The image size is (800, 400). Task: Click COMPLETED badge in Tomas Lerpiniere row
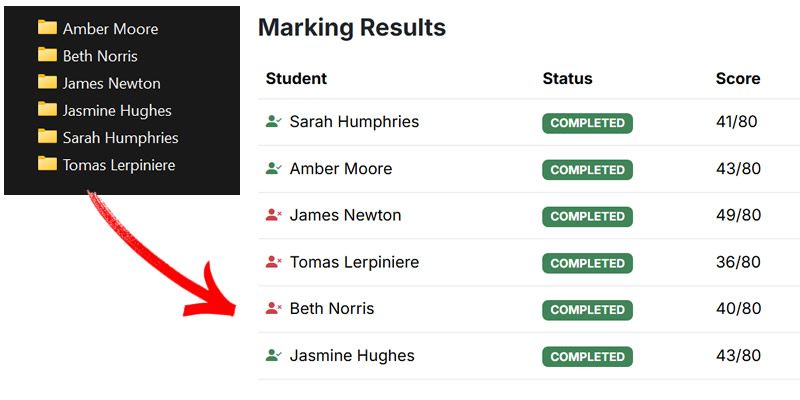tap(587, 263)
